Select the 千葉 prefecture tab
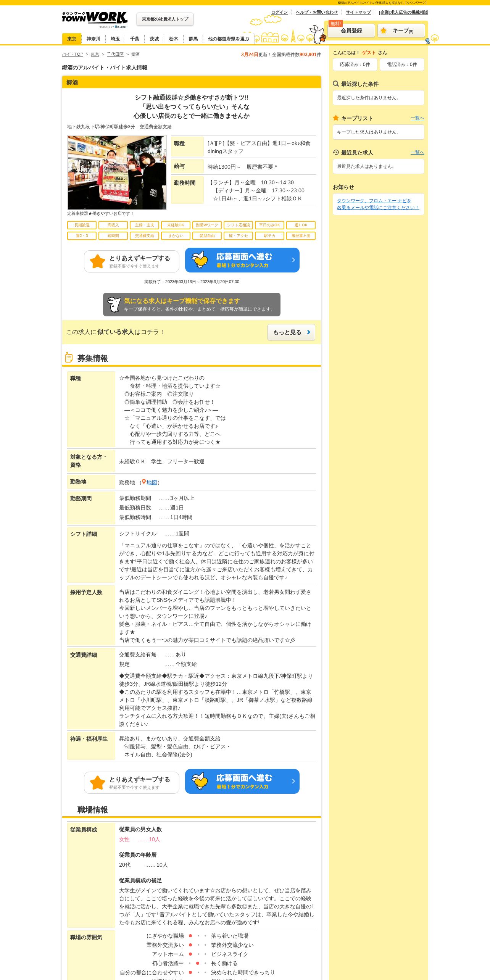This screenshot has height=980, width=490. point(135,39)
